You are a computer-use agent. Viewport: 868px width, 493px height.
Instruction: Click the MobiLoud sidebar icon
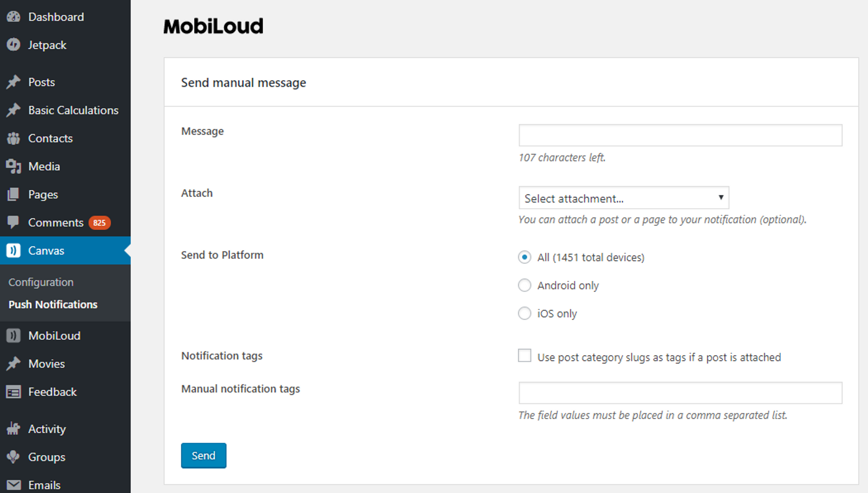coord(13,335)
